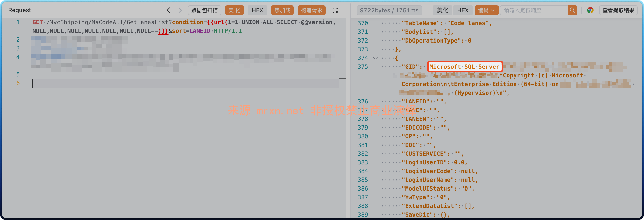Screen dimensions: 644x220
Task: Click "GID" key on line 375
Action: pos(410,67)
